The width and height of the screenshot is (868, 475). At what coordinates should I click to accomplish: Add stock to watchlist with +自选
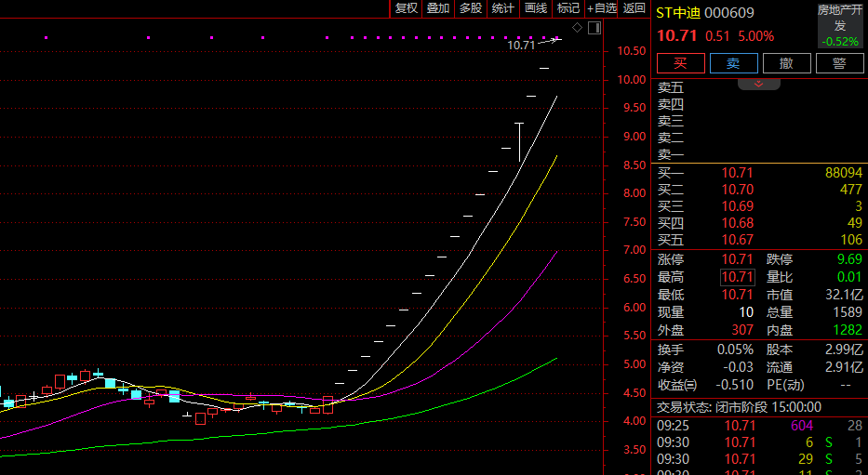(x=601, y=8)
